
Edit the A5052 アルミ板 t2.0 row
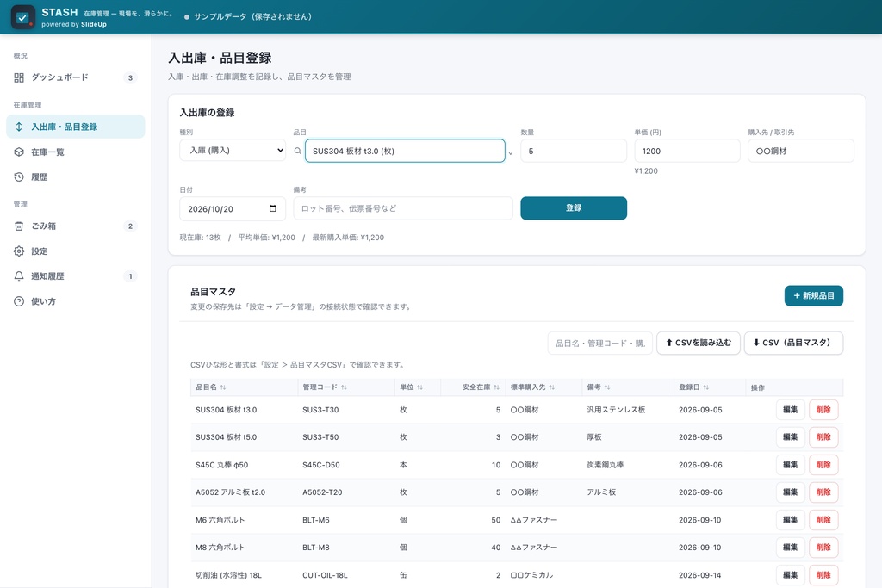(791, 492)
